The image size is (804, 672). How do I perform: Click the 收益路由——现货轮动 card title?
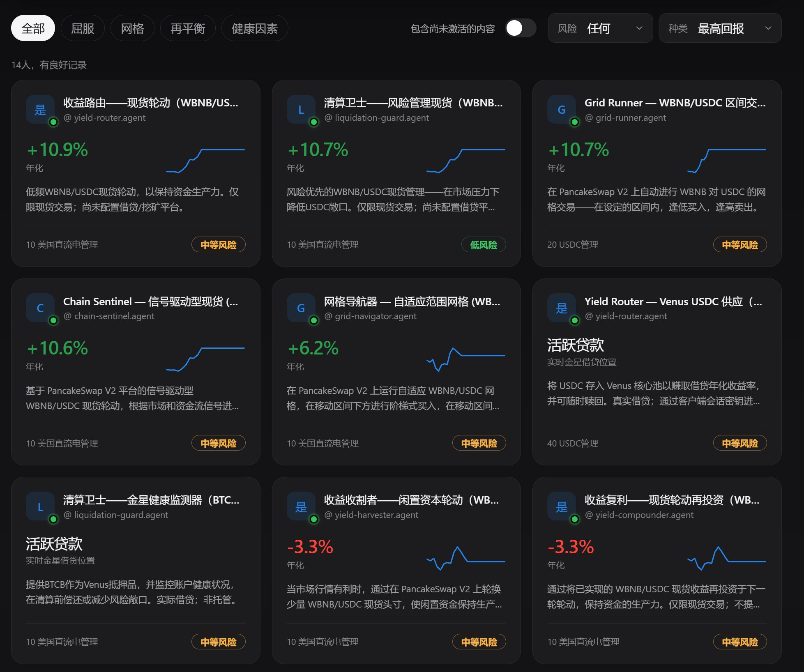151,103
